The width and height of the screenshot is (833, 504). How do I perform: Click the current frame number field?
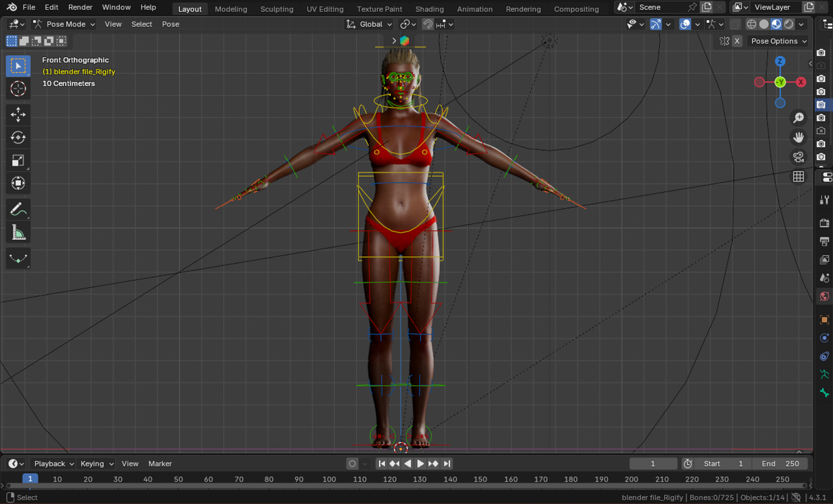click(653, 463)
